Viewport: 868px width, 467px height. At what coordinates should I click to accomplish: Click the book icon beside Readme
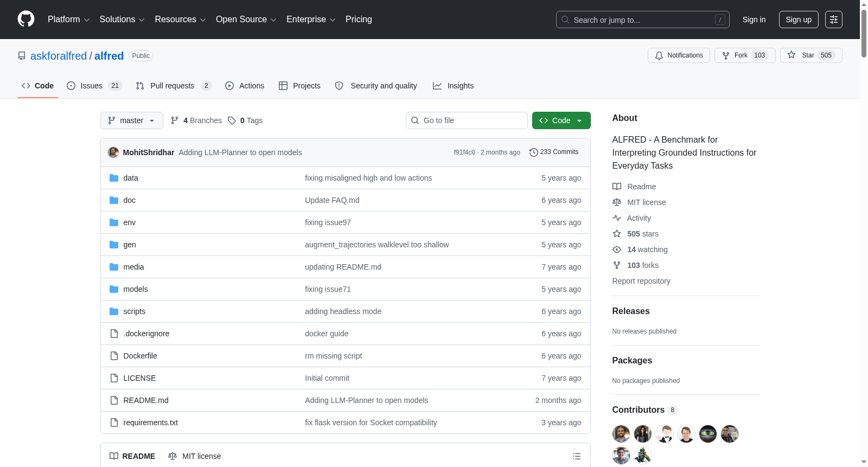point(617,187)
